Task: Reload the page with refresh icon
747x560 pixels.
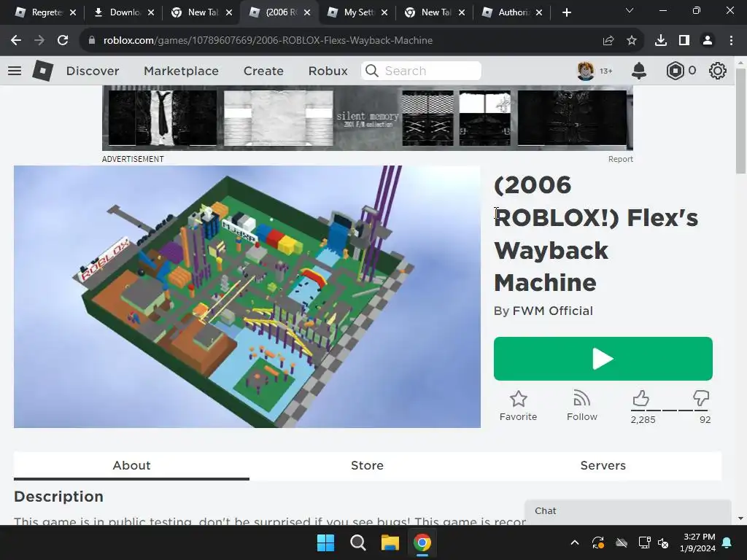Action: [63, 41]
